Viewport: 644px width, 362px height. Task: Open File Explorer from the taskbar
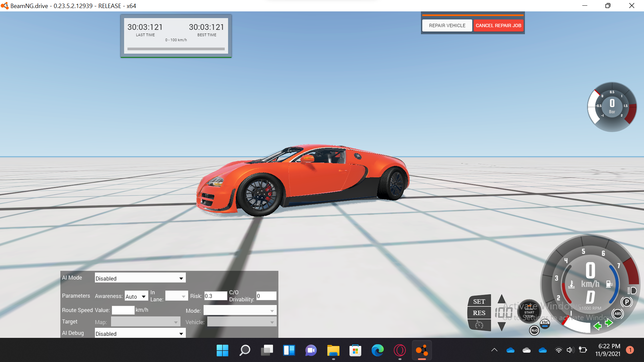tap(333, 350)
